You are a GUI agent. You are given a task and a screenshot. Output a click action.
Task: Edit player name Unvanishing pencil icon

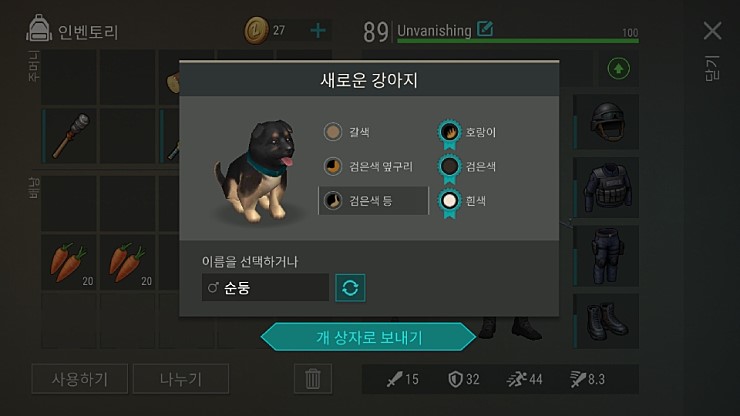pyautogui.click(x=485, y=29)
